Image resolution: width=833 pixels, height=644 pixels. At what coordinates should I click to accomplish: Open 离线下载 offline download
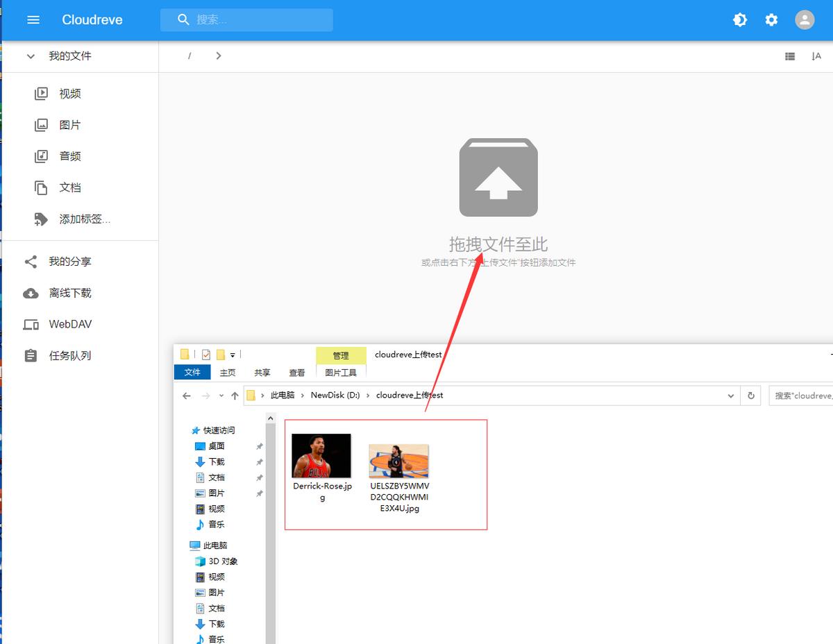[69, 293]
